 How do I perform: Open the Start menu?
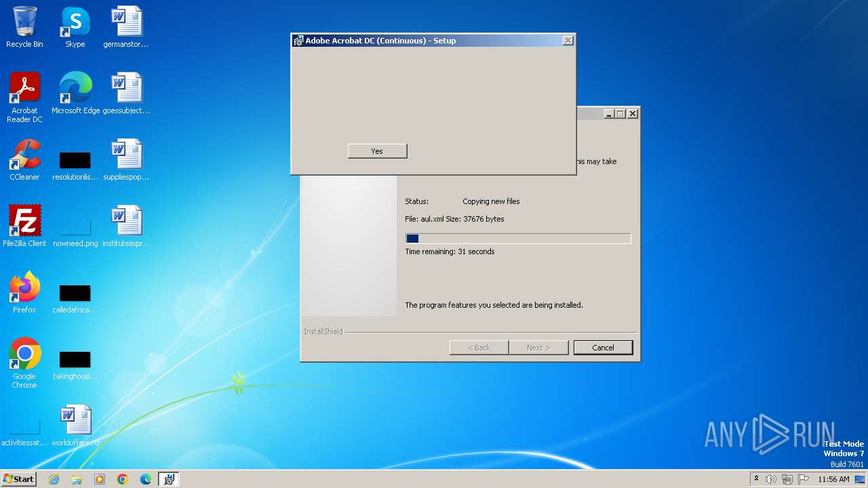point(18,479)
